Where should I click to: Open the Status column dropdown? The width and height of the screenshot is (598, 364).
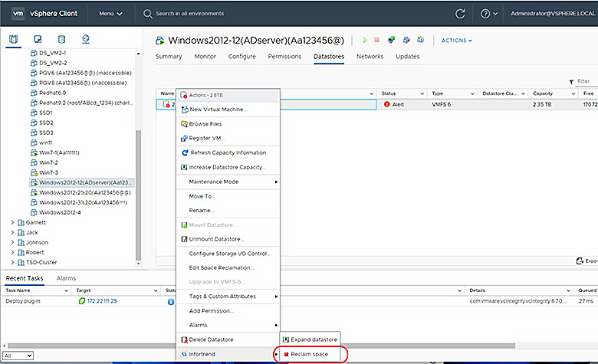(422, 93)
